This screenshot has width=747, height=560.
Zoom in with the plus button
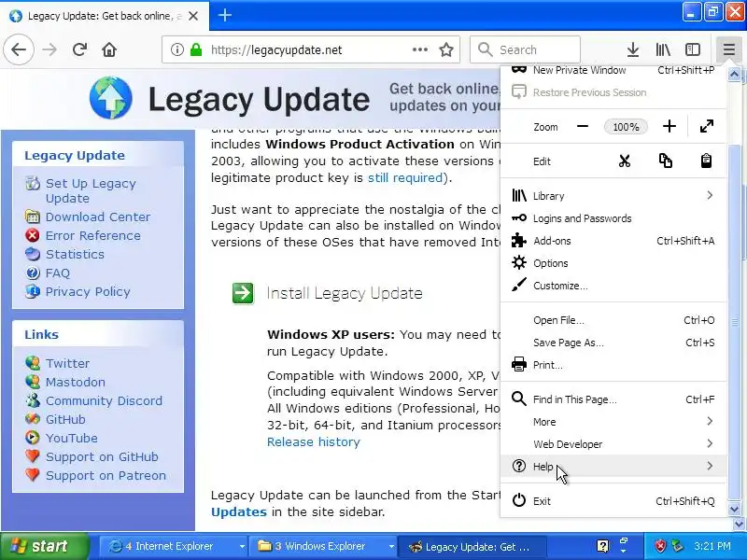[x=669, y=126]
